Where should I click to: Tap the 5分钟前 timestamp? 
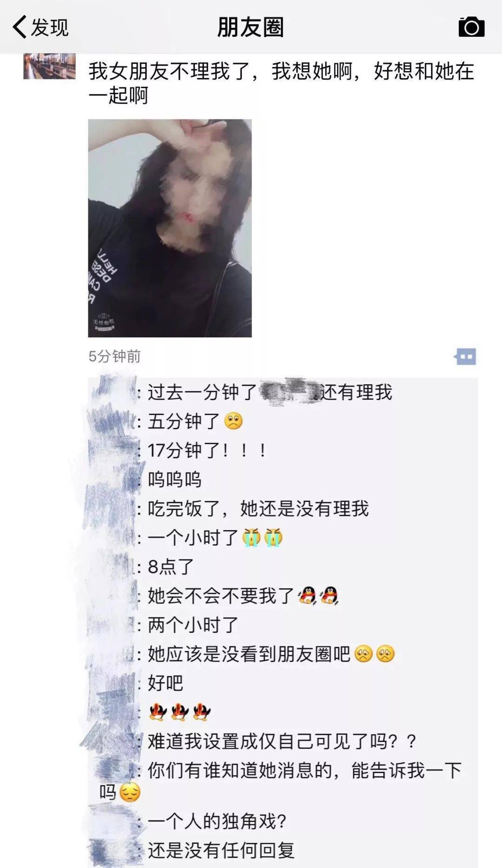pos(114,356)
